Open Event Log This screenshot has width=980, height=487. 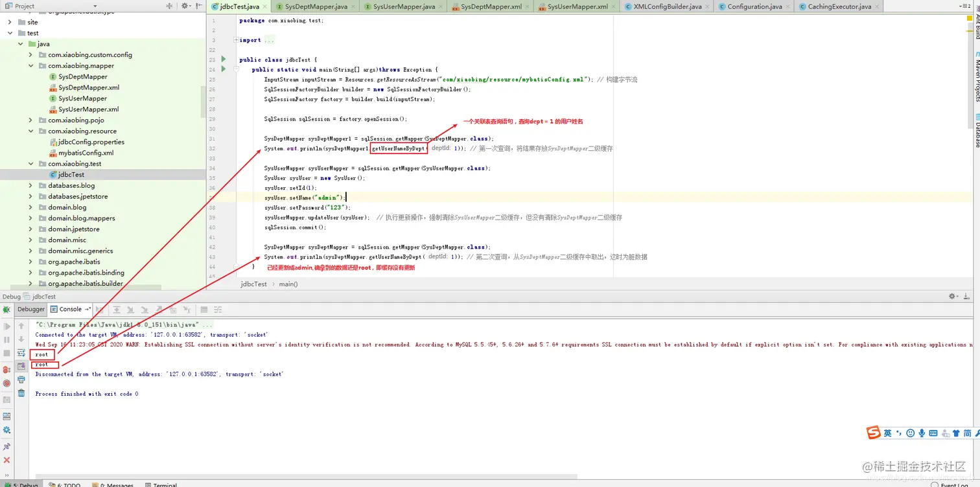[950, 484]
